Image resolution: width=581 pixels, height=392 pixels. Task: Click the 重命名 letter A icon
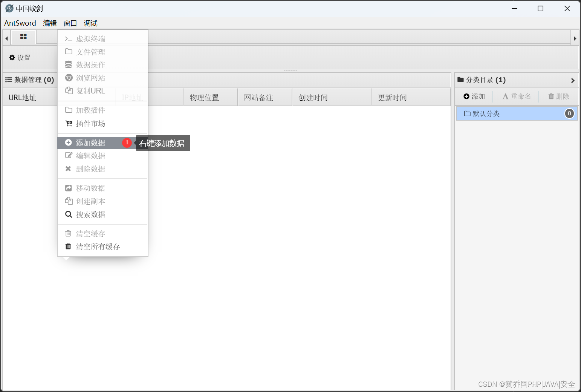click(x=506, y=96)
